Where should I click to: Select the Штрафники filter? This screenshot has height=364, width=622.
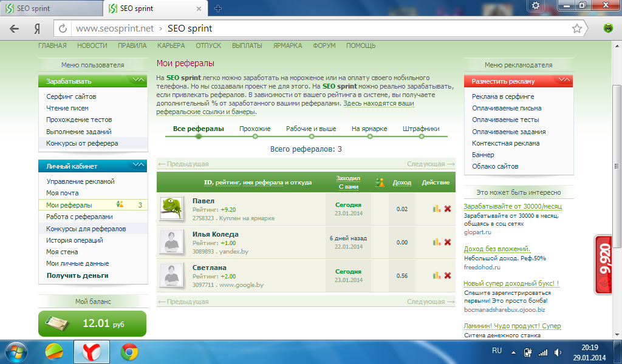[x=421, y=129]
